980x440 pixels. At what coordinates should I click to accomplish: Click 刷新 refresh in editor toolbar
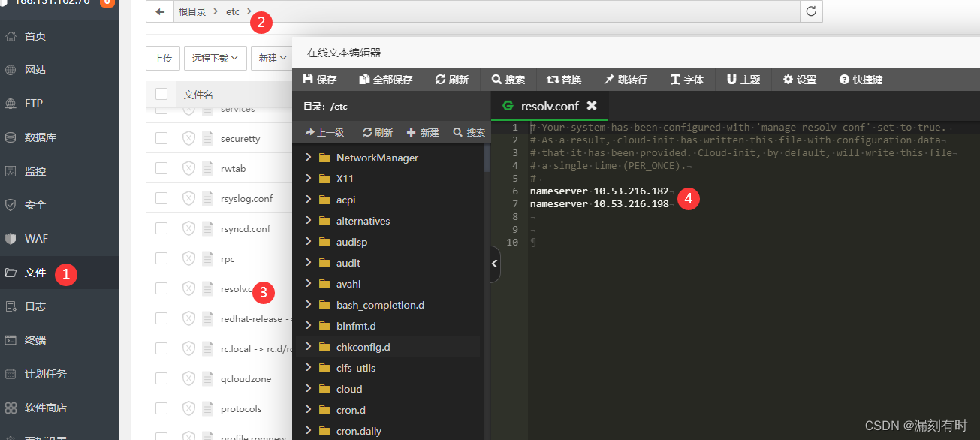pyautogui.click(x=451, y=79)
